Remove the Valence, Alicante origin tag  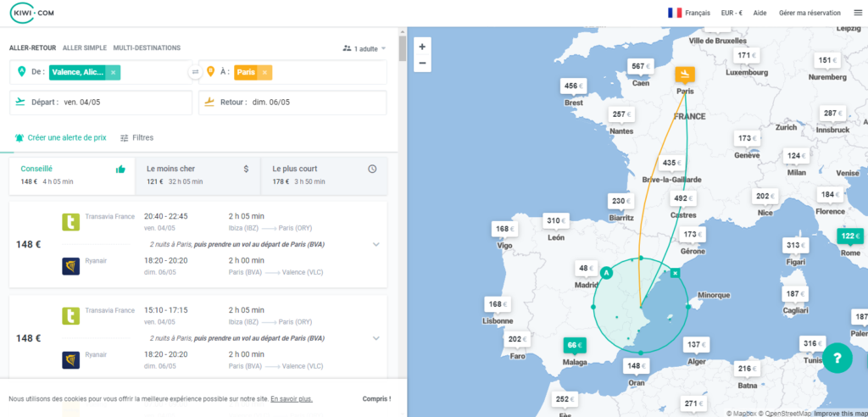pyautogui.click(x=113, y=73)
